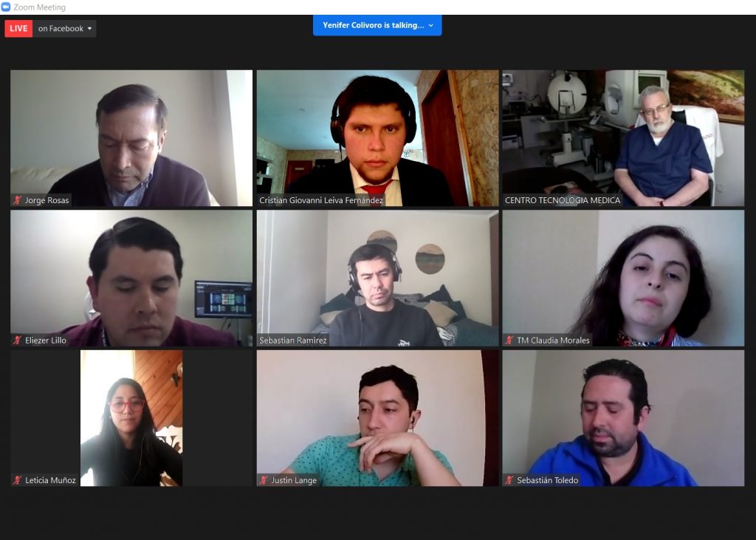The image size is (756, 540).
Task: Click muted microphone icon beside Eliezer Lillo
Action: point(18,340)
